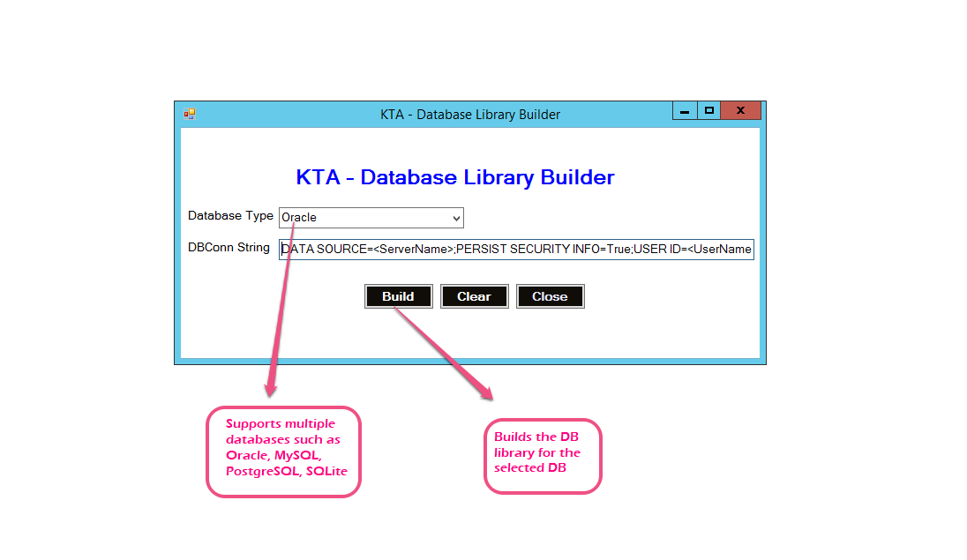Click the window title bar text
Viewport: 967px width, 560px height.
[469, 115]
